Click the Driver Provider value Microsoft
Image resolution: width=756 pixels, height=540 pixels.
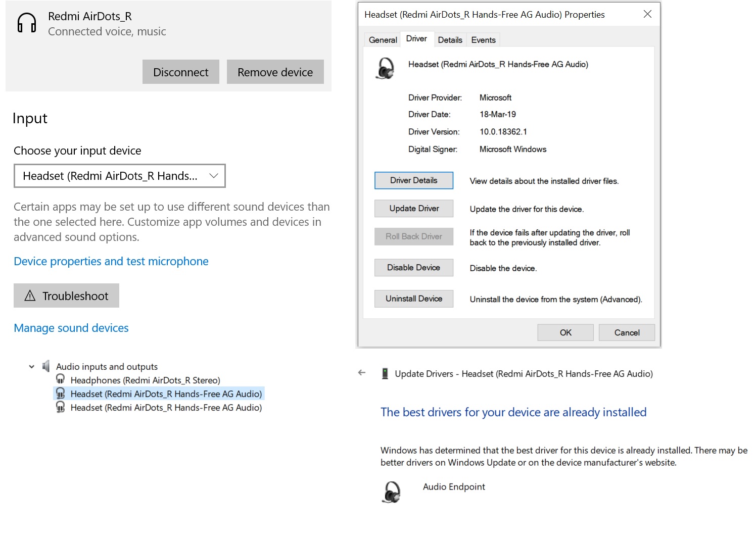tap(495, 97)
